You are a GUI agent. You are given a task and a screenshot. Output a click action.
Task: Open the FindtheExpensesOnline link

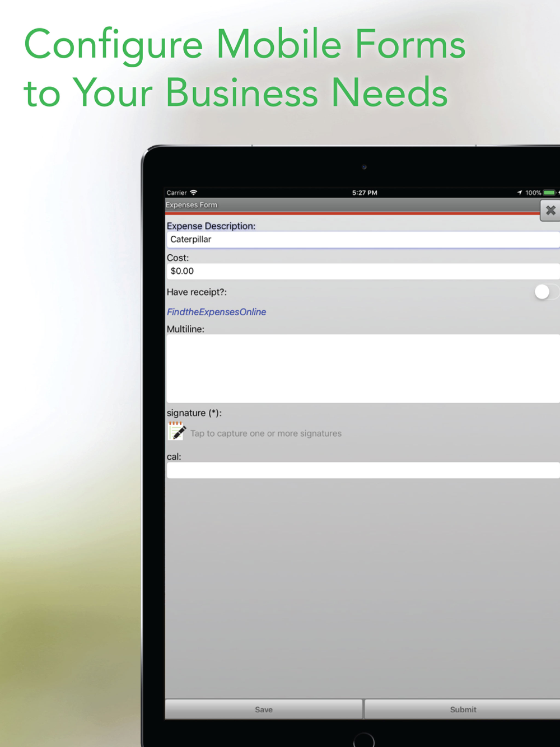tap(216, 312)
